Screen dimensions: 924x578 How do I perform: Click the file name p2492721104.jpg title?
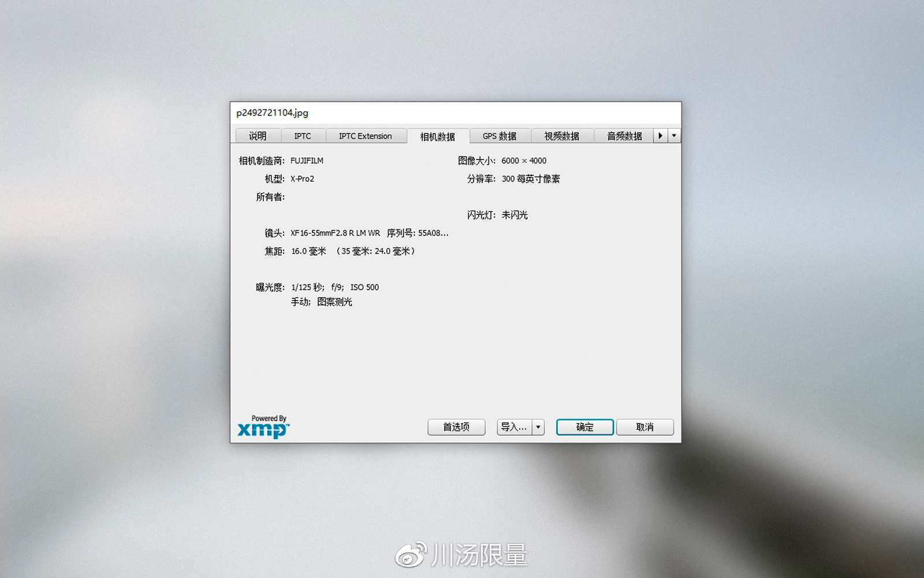pyautogui.click(x=272, y=113)
